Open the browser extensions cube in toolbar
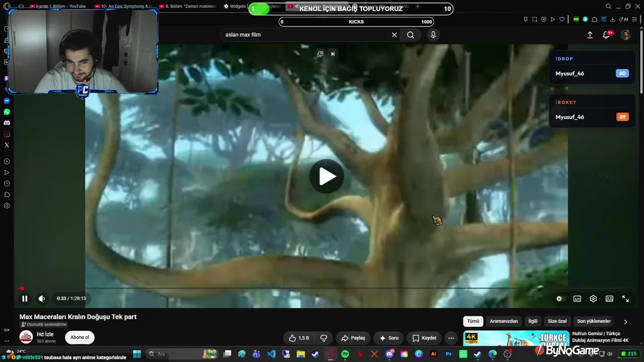 [x=594, y=19]
